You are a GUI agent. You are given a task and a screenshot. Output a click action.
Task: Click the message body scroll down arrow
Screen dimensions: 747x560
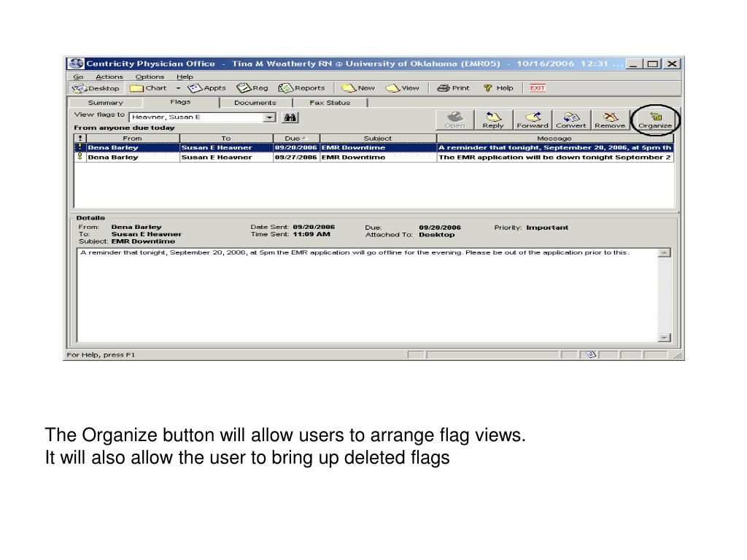(664, 338)
